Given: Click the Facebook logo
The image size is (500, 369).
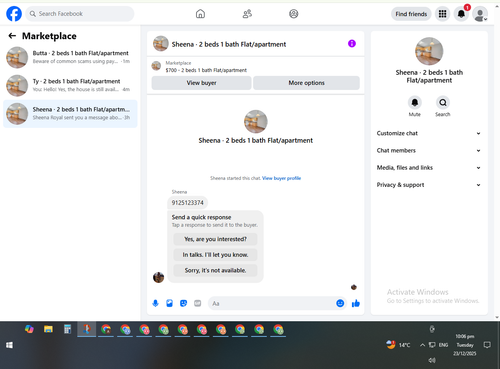Looking at the screenshot, I should coord(14,14).
